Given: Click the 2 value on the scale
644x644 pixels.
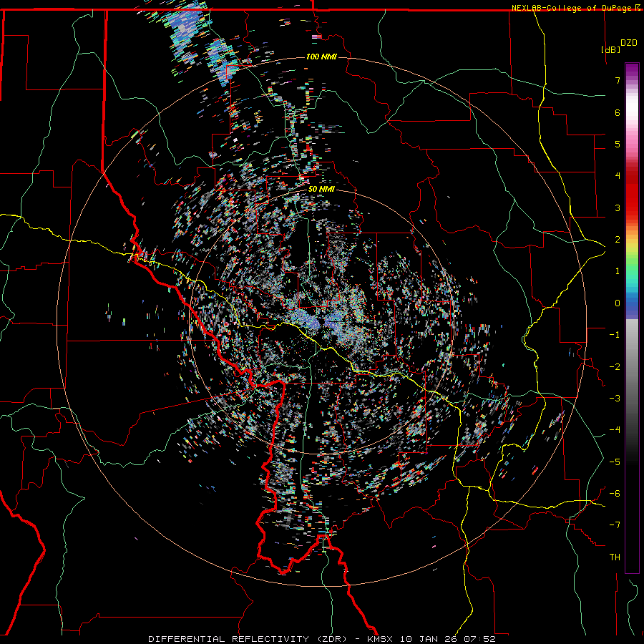Looking at the screenshot, I should (618, 240).
